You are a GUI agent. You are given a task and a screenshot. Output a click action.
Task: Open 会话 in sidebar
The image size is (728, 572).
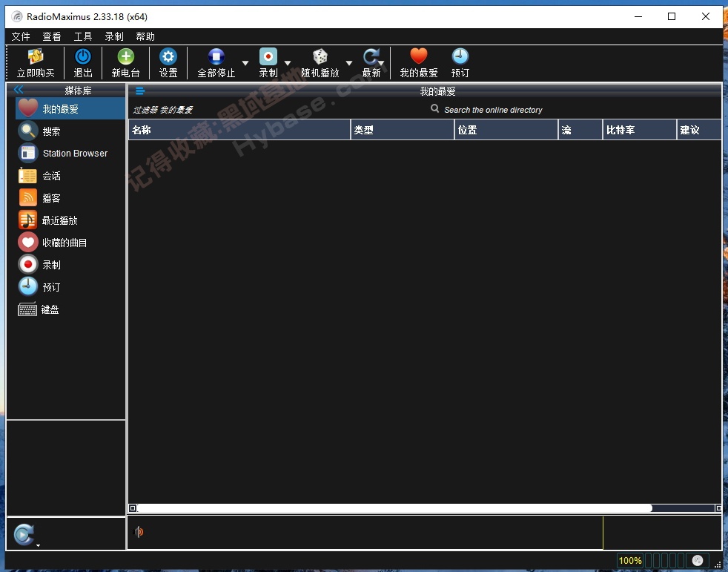[x=70, y=176]
